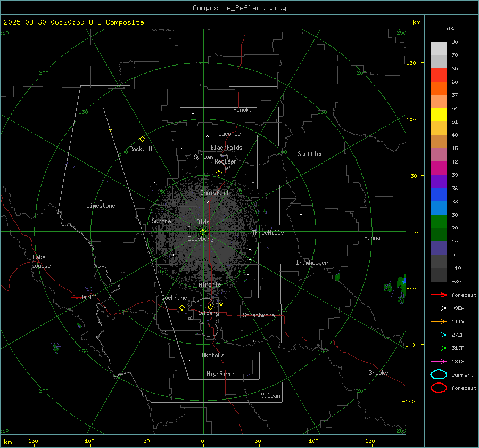Click the lightest gray 80–70 dBZ swatch
479x448 pixels.
439,48
